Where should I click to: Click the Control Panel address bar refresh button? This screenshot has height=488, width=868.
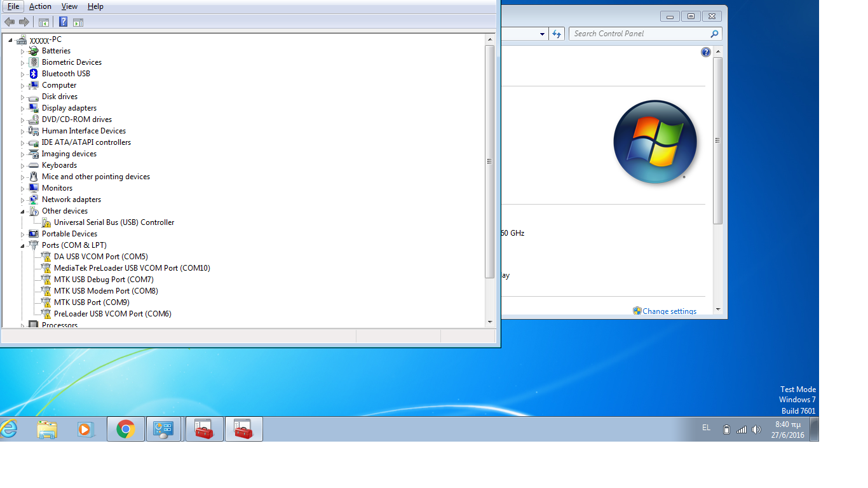tap(557, 34)
